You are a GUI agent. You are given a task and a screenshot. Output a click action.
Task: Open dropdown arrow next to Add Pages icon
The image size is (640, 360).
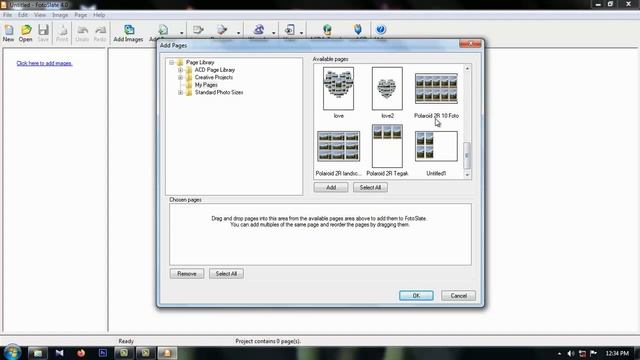coord(182,33)
